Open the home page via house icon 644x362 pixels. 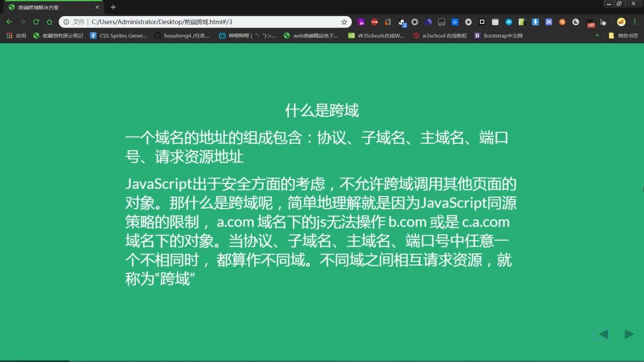[49, 22]
